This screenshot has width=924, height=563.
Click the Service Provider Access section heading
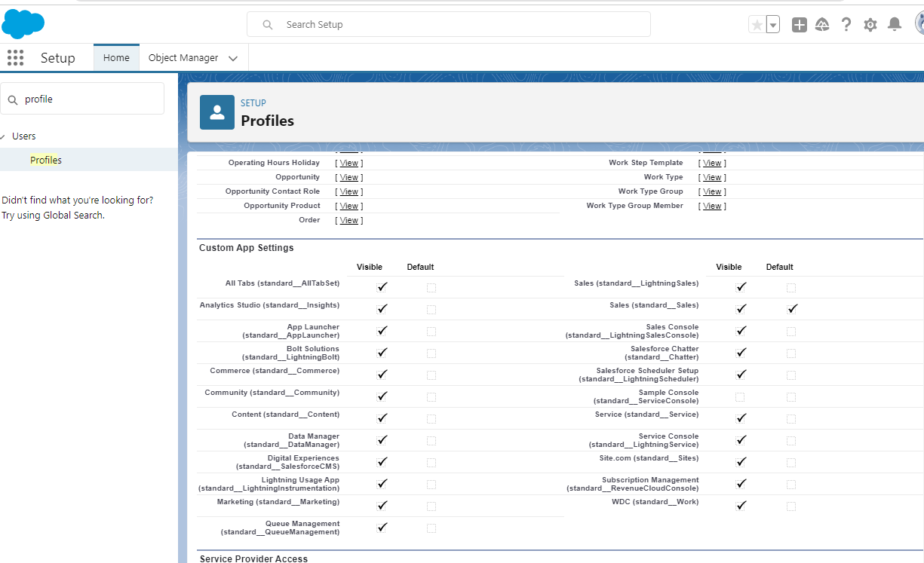pos(254,558)
